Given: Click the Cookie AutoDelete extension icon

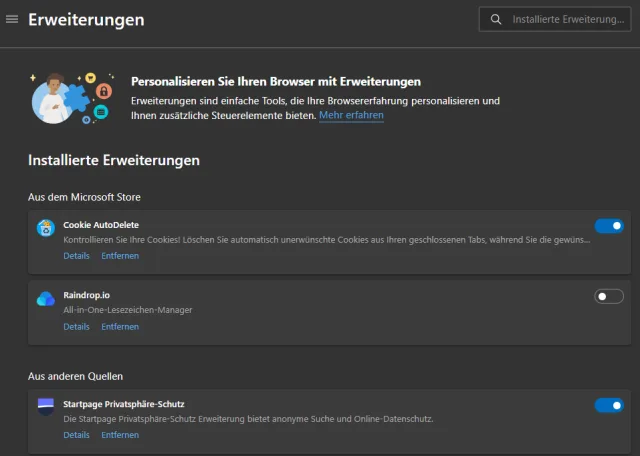Looking at the screenshot, I should coord(46,228).
